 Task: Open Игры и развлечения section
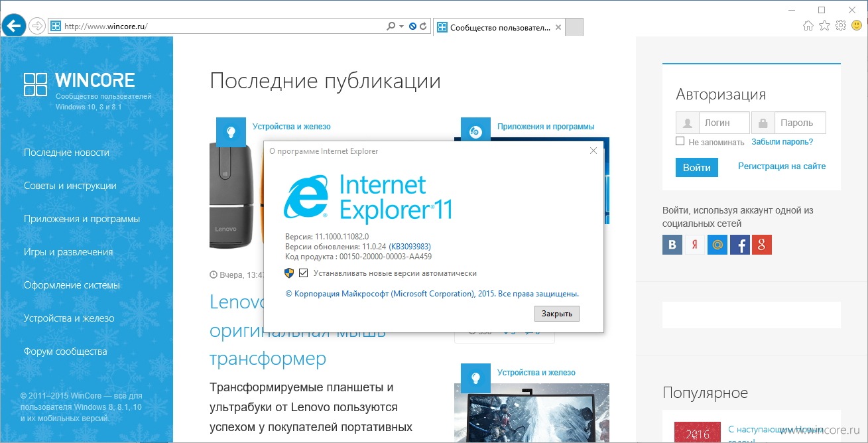point(68,252)
